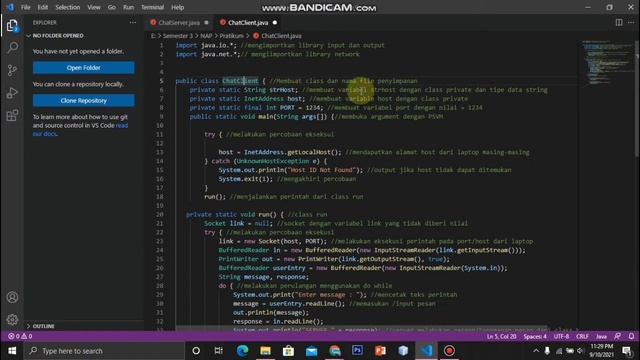Open the Edit menu
640x360 pixels.
[x=42, y=7]
